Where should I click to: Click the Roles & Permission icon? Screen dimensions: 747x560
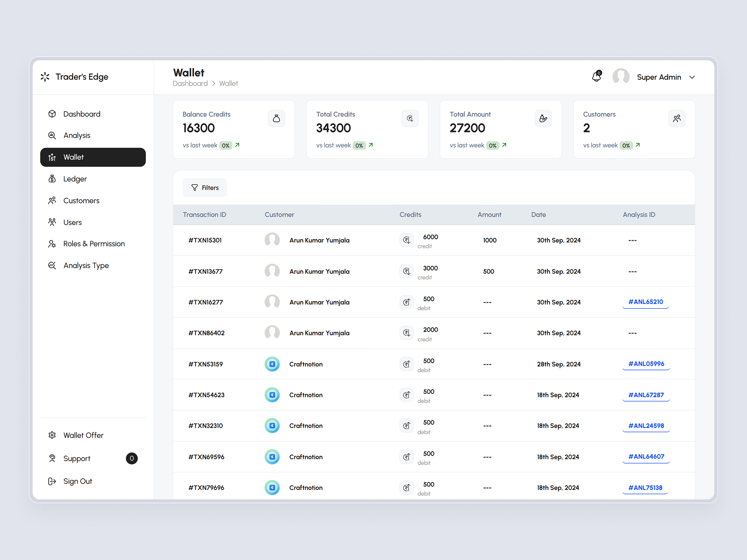(x=52, y=244)
